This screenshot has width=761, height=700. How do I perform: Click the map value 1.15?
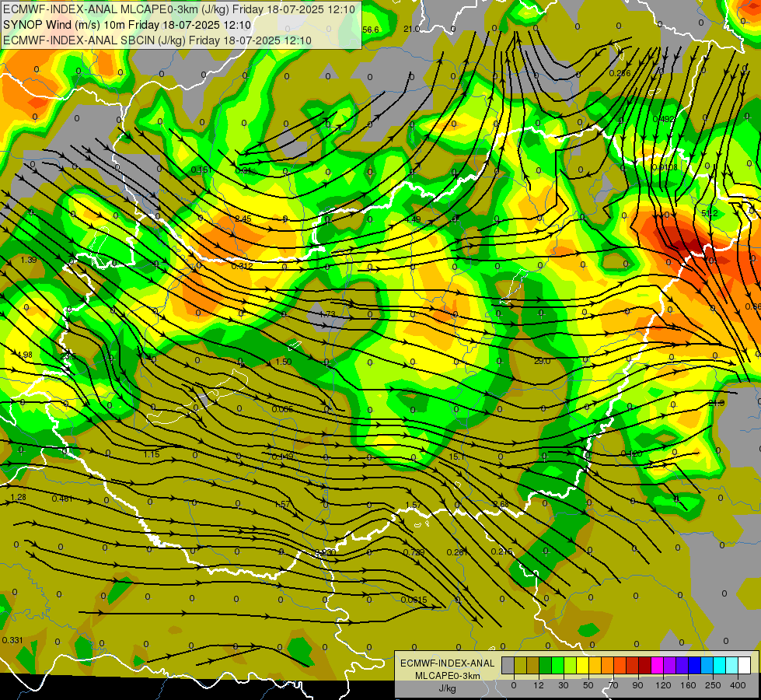click(x=152, y=454)
